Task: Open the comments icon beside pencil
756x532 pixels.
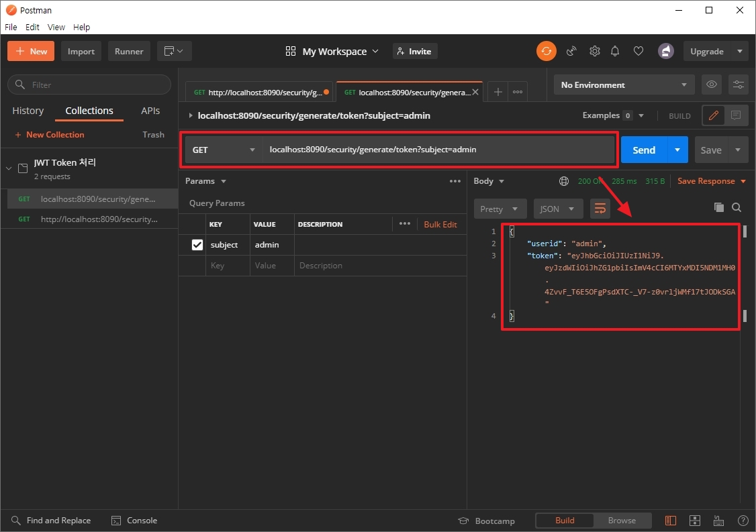Action: point(736,115)
